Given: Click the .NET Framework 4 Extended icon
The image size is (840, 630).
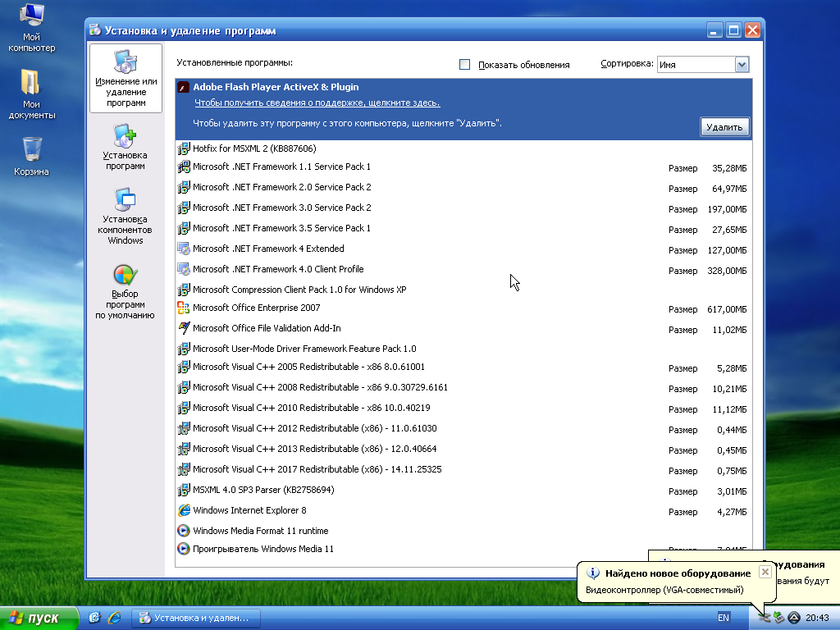Looking at the screenshot, I should [x=183, y=249].
